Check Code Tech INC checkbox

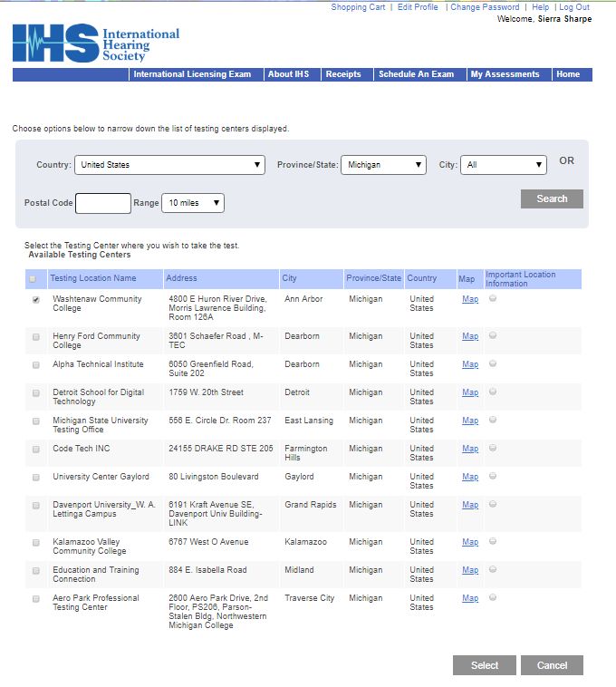[x=36, y=450]
